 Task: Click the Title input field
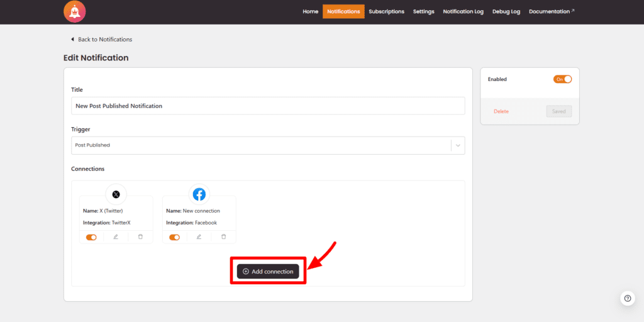tap(268, 106)
